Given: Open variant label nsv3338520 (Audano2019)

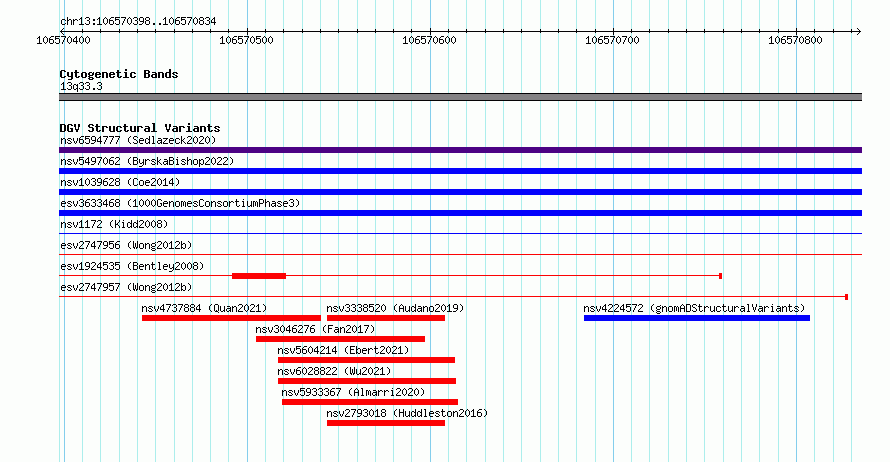Looking at the screenshot, I should (x=395, y=308).
